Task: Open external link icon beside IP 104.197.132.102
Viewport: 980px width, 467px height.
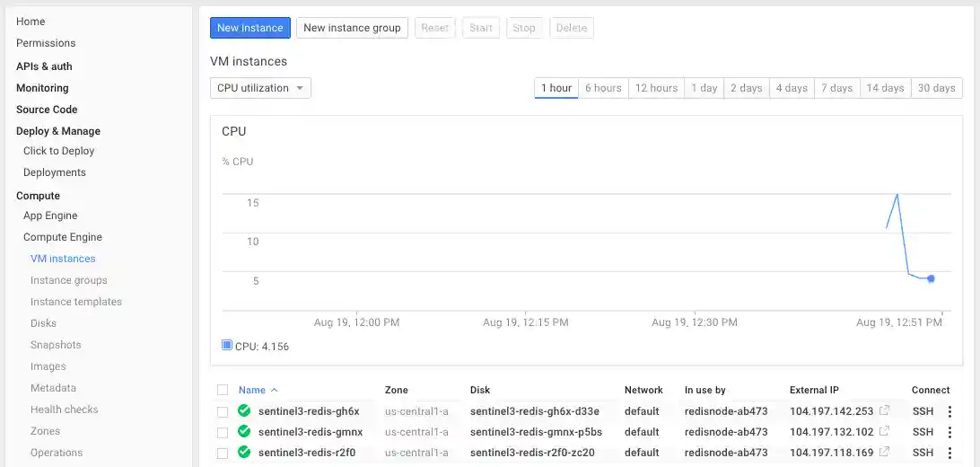Action: point(885,431)
